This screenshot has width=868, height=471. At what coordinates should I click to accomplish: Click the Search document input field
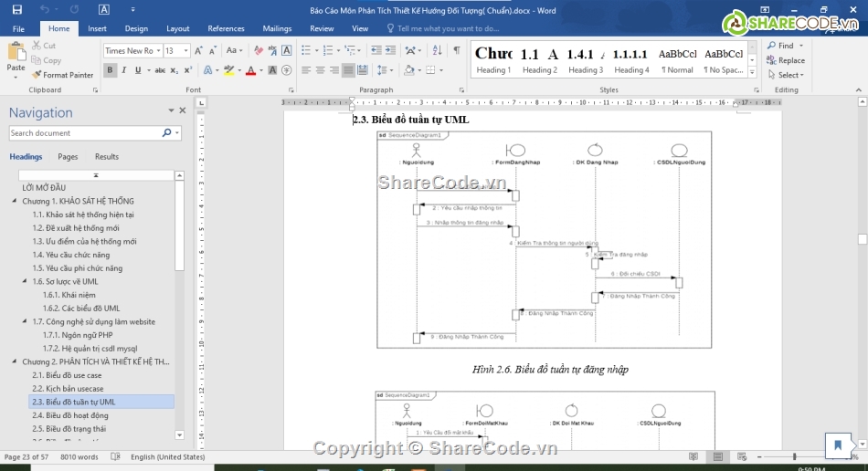click(x=84, y=133)
